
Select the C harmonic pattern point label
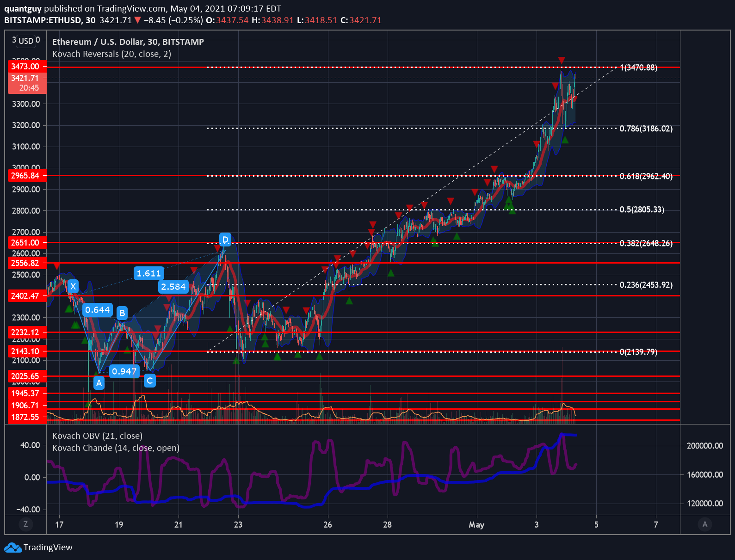point(149,381)
